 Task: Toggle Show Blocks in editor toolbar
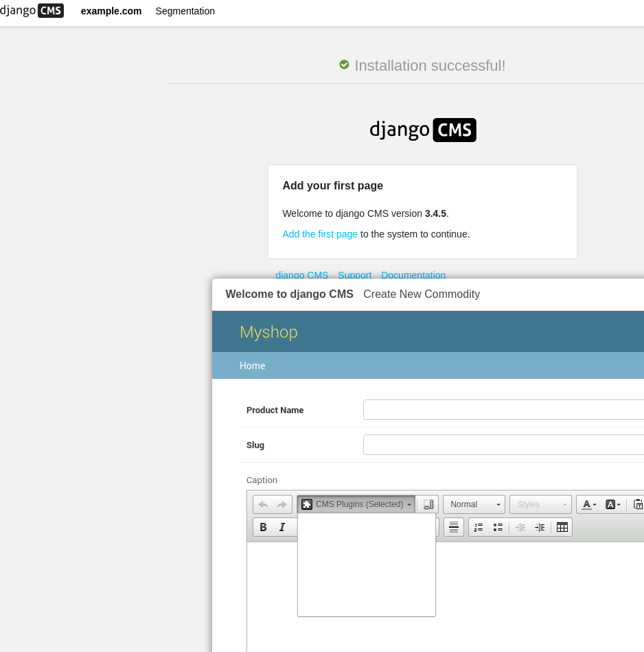[428, 505]
